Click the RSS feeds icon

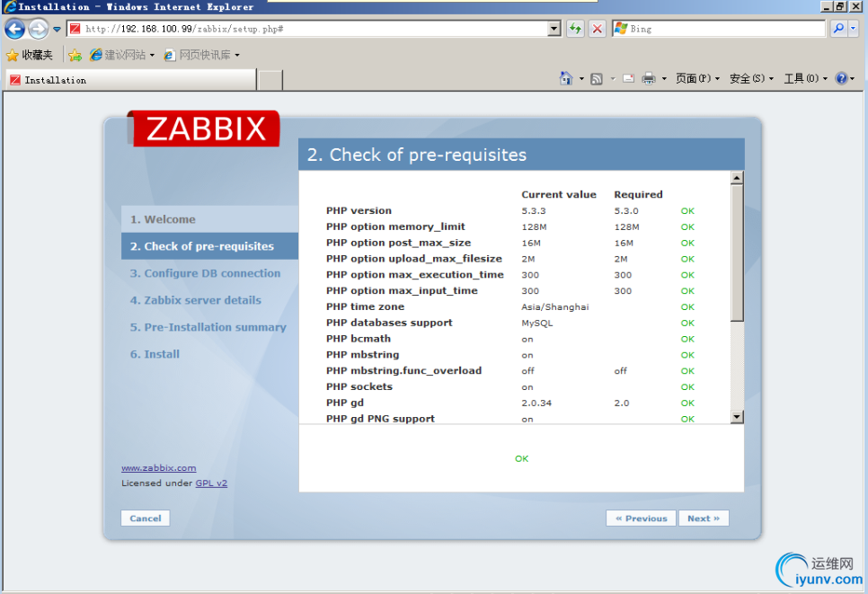click(597, 78)
